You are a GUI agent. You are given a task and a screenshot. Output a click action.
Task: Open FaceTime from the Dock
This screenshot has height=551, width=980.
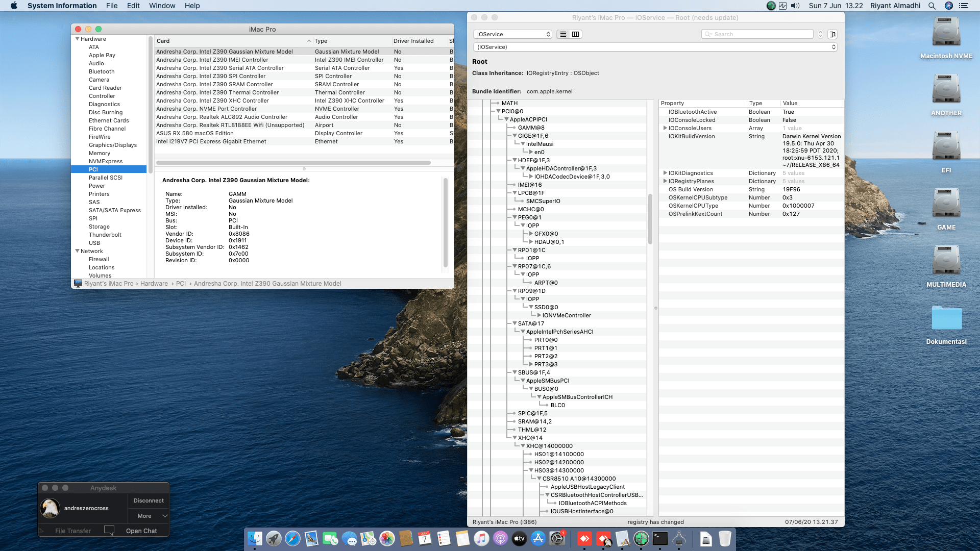click(x=330, y=538)
